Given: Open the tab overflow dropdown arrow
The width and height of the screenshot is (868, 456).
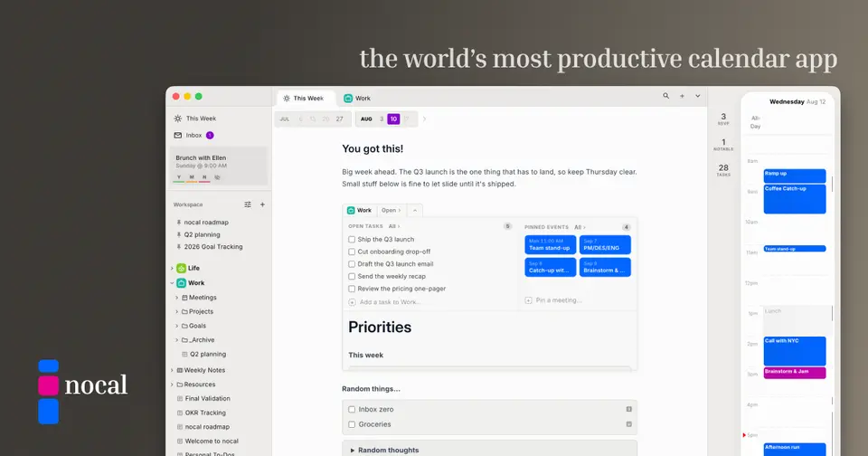Looking at the screenshot, I should click(x=697, y=97).
